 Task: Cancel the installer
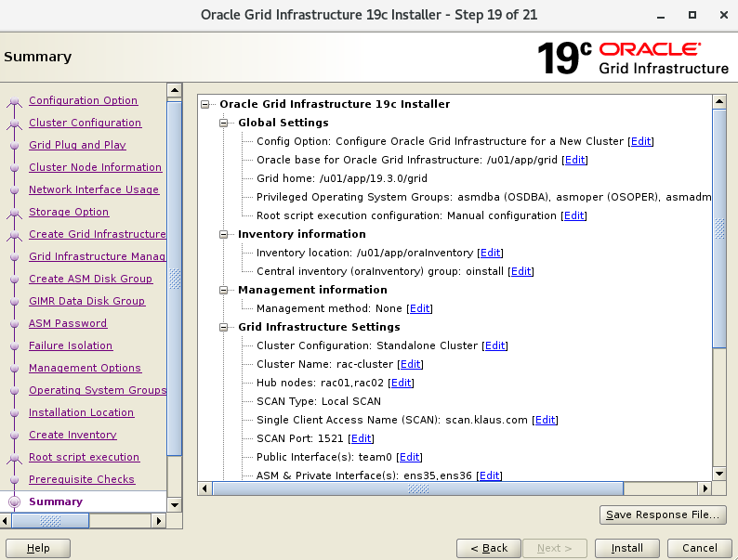(700, 548)
